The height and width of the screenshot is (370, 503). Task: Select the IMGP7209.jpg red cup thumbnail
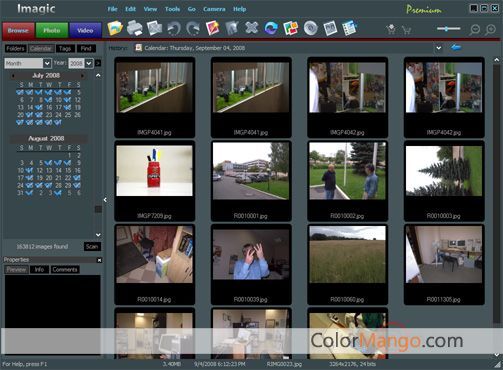154,181
